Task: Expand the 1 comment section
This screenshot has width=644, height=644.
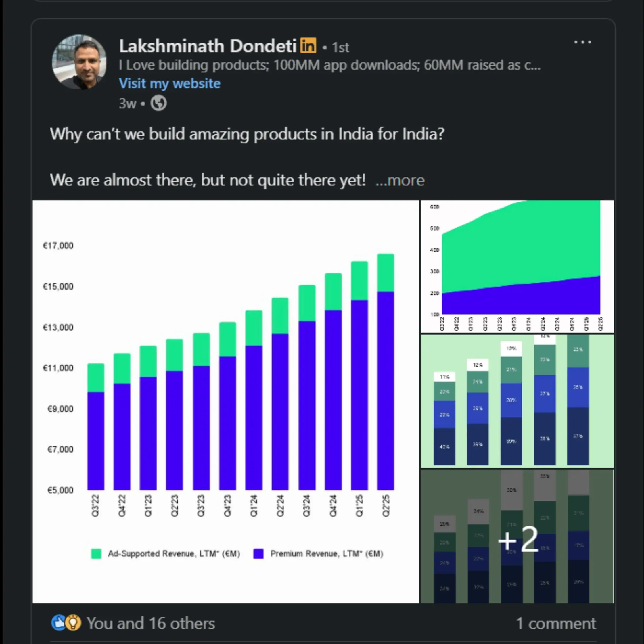Action: click(555, 623)
